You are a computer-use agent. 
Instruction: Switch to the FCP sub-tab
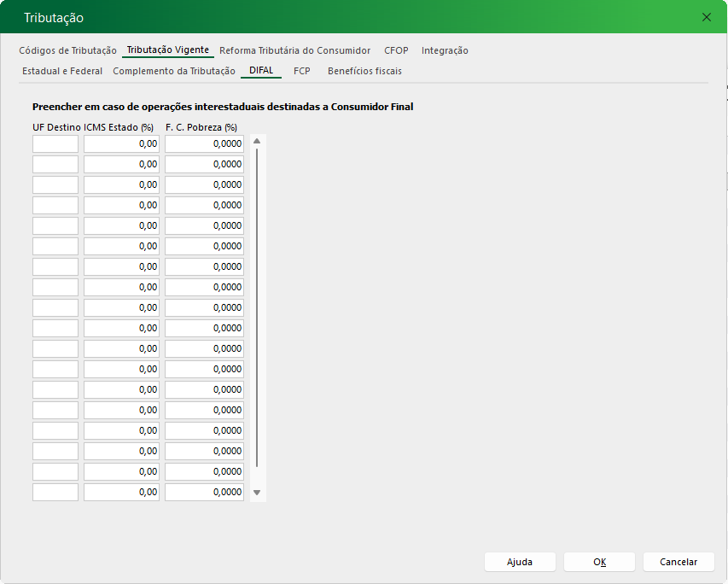point(301,71)
